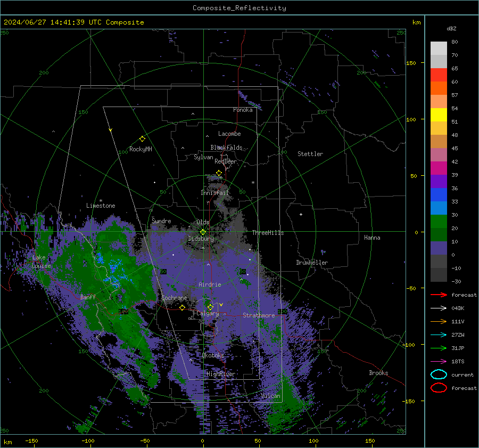The height and width of the screenshot is (448, 479).
Task: Click the blue 33-36 dBZ swatch
Action: tap(439, 195)
